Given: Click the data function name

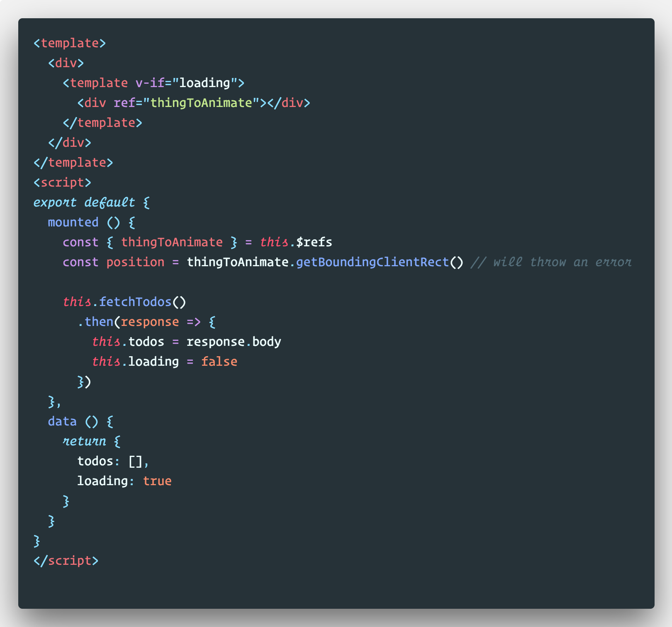Looking at the screenshot, I should 62,421.
